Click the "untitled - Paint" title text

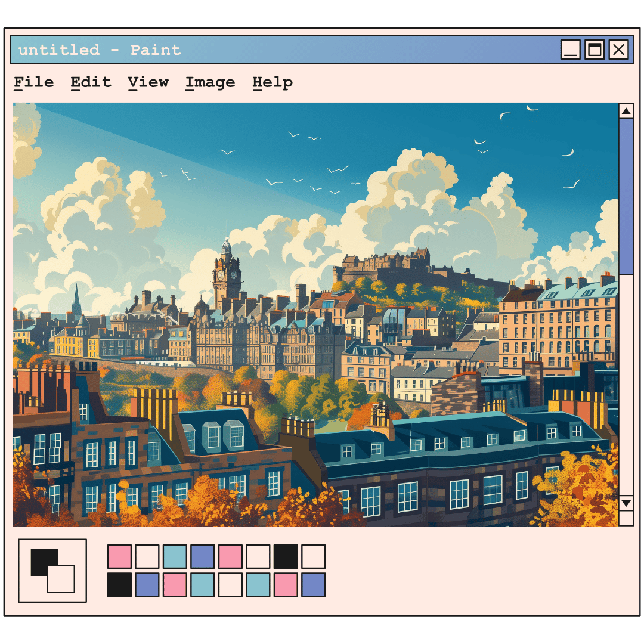100,49
